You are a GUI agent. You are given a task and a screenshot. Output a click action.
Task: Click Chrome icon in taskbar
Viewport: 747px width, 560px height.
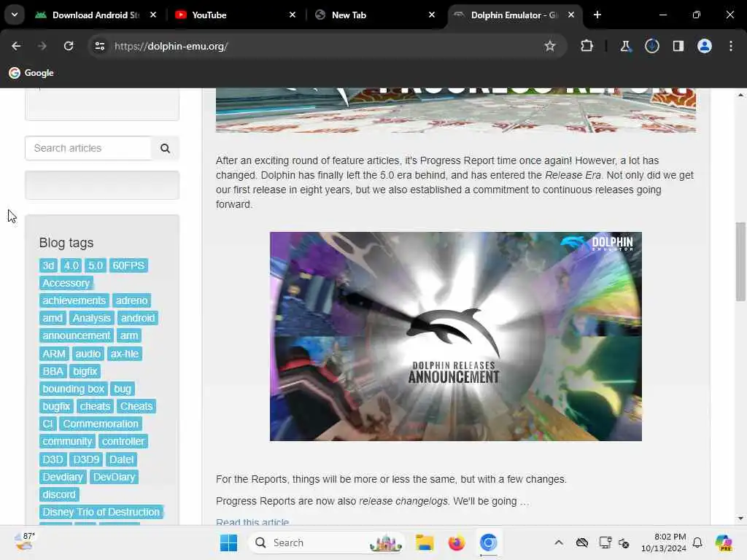488,542
